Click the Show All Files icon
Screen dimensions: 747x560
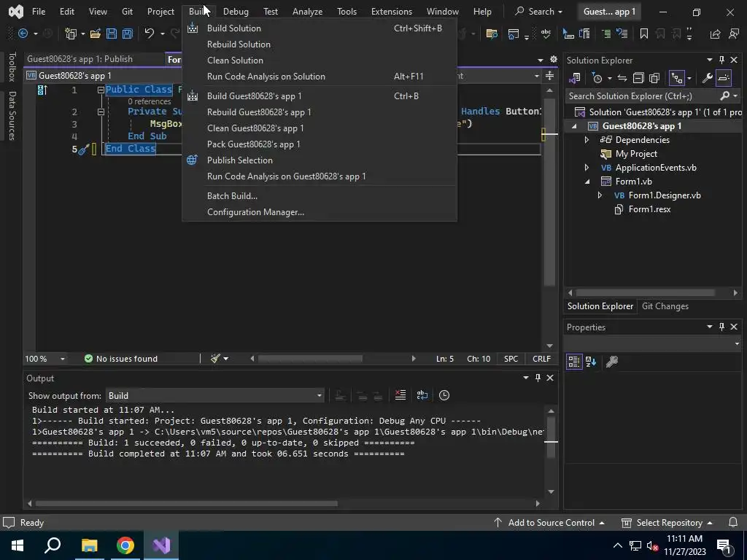click(654, 78)
